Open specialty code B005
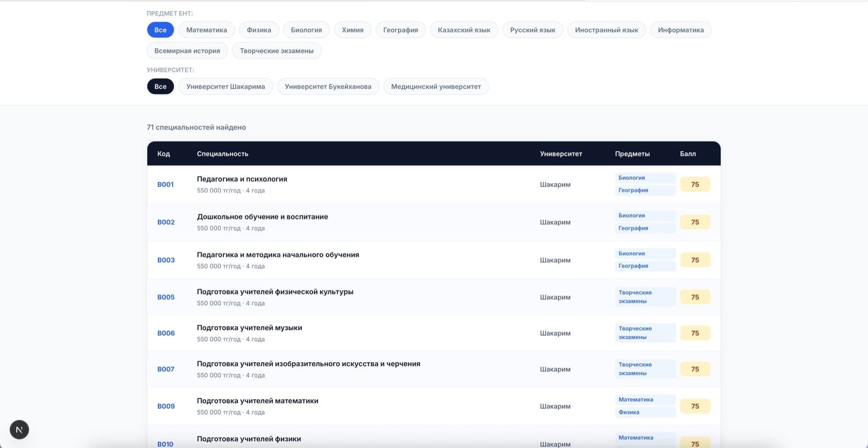The image size is (868, 448). (x=166, y=297)
